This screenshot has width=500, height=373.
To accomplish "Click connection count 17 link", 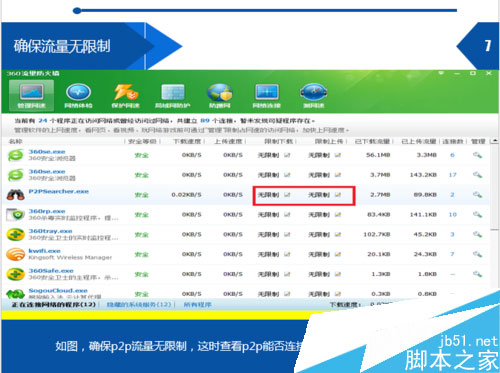I will coord(452,175).
